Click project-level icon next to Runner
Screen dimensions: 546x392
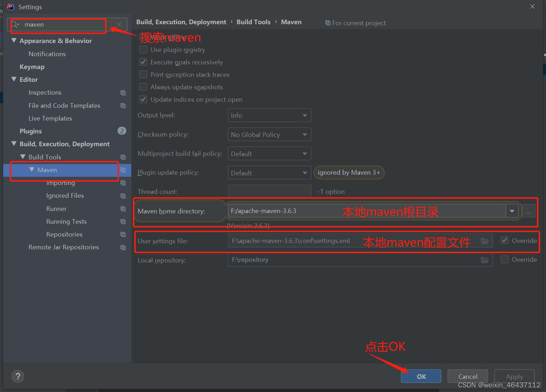pos(123,209)
